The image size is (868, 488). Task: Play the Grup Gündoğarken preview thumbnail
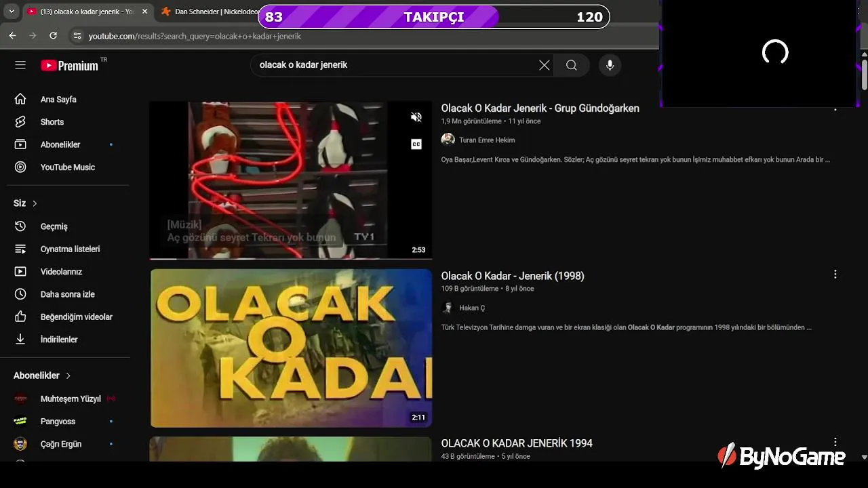tap(290, 180)
